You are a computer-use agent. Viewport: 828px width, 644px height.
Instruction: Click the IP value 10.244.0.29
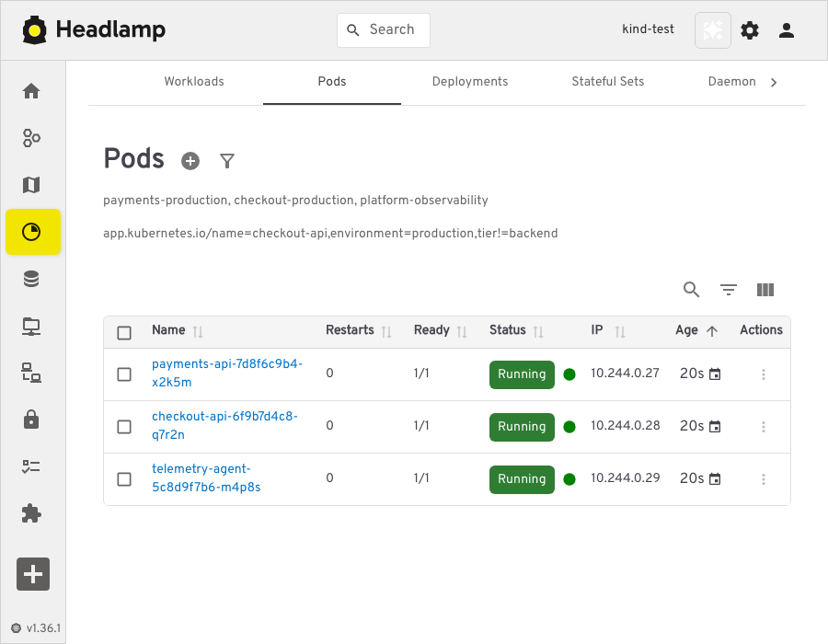click(626, 477)
